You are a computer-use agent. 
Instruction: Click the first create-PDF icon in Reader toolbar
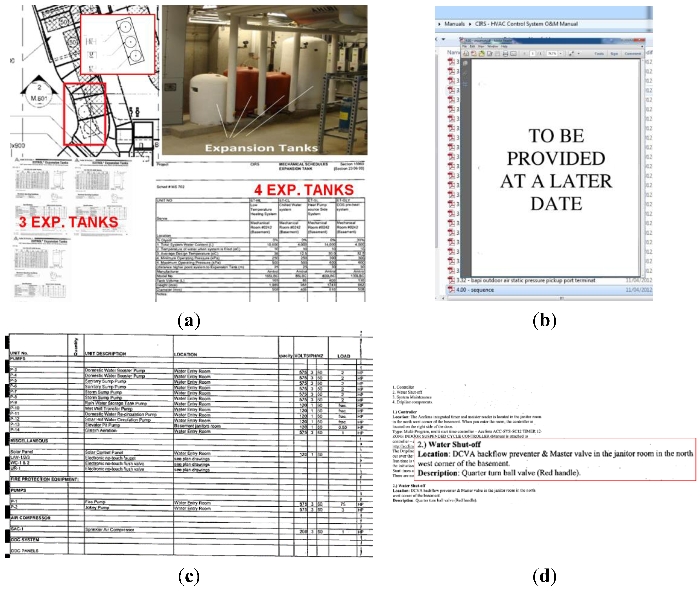tap(466, 54)
